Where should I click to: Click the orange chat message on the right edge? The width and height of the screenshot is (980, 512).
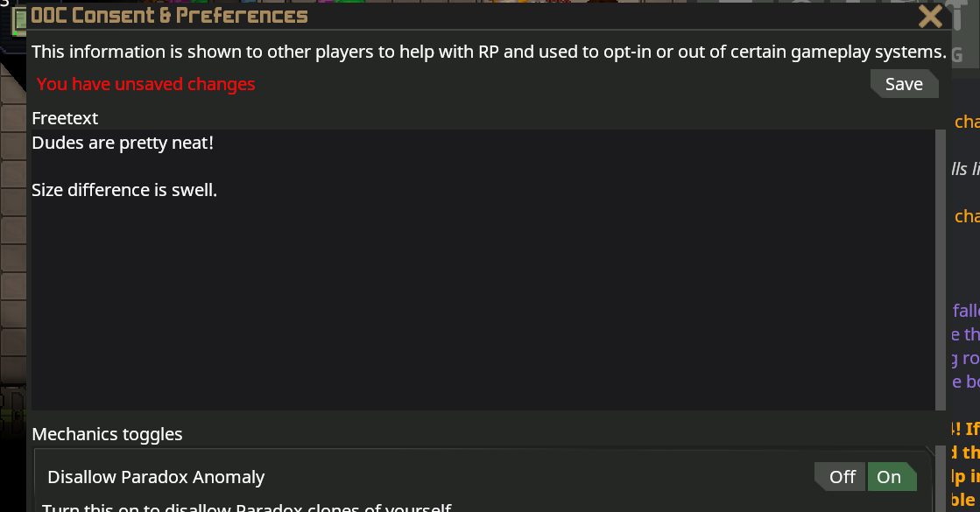click(966, 122)
